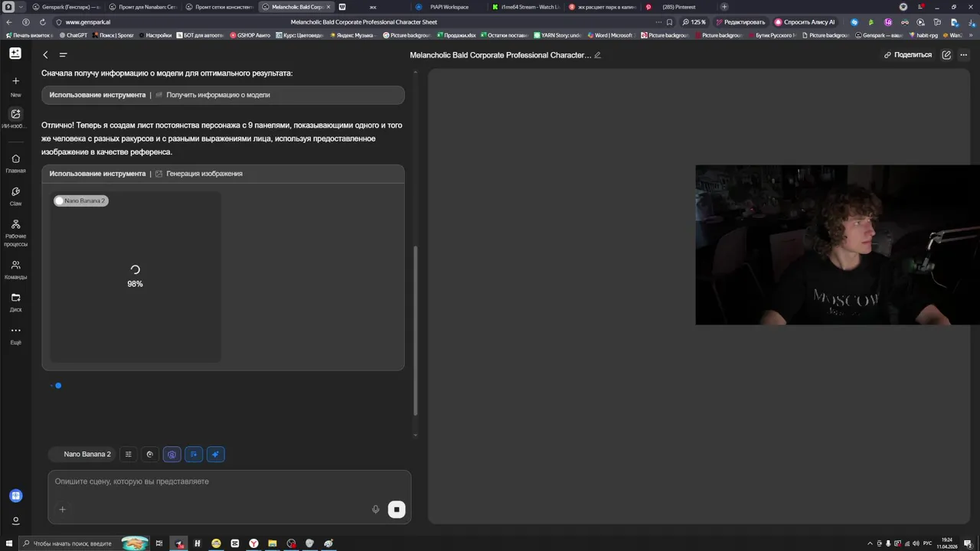This screenshot has height=551, width=980.
Task: Open the blue apps grid icon in sidebar
Action: 15,496
